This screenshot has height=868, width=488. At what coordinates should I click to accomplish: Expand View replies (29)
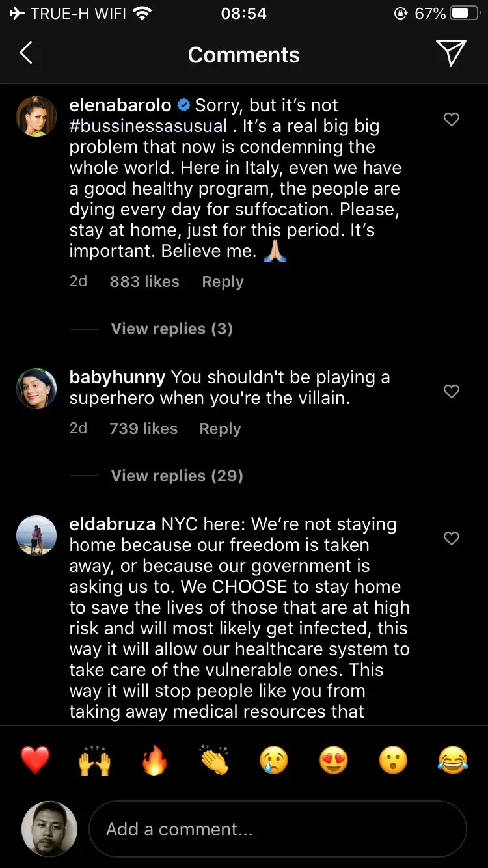[x=176, y=476]
